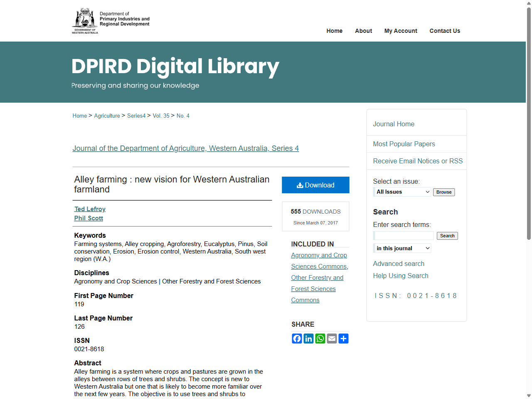Share article on Facebook
532x399 pixels.
tap(297, 339)
